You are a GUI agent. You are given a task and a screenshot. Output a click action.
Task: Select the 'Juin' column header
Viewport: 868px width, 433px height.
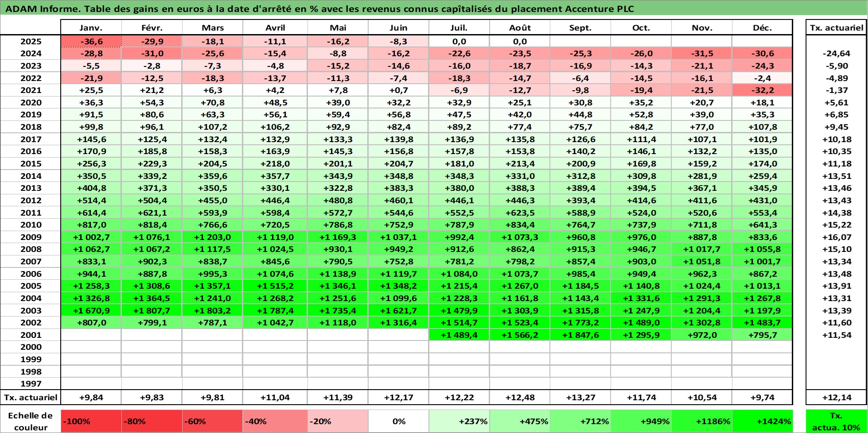[398, 27]
